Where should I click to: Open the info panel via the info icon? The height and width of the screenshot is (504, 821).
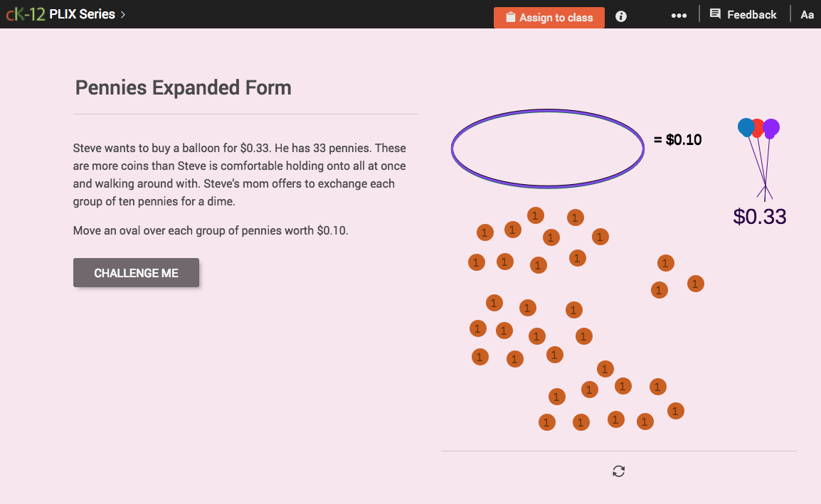620,16
